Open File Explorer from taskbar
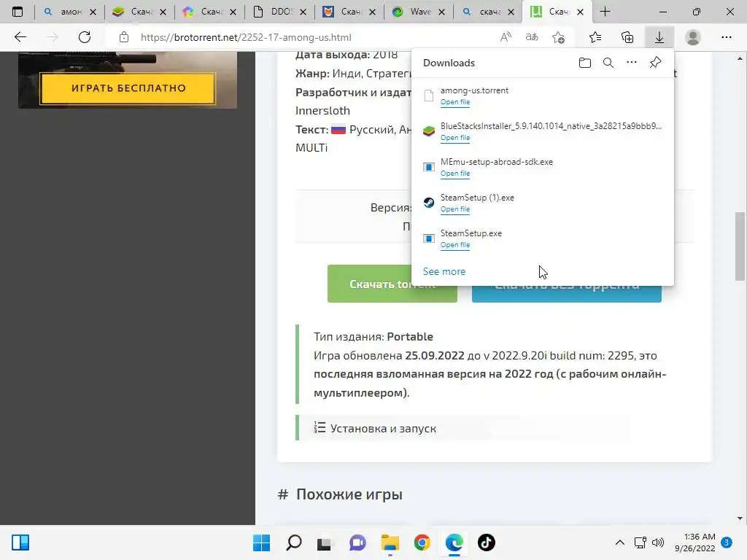Image resolution: width=747 pixels, height=560 pixels. click(x=390, y=542)
